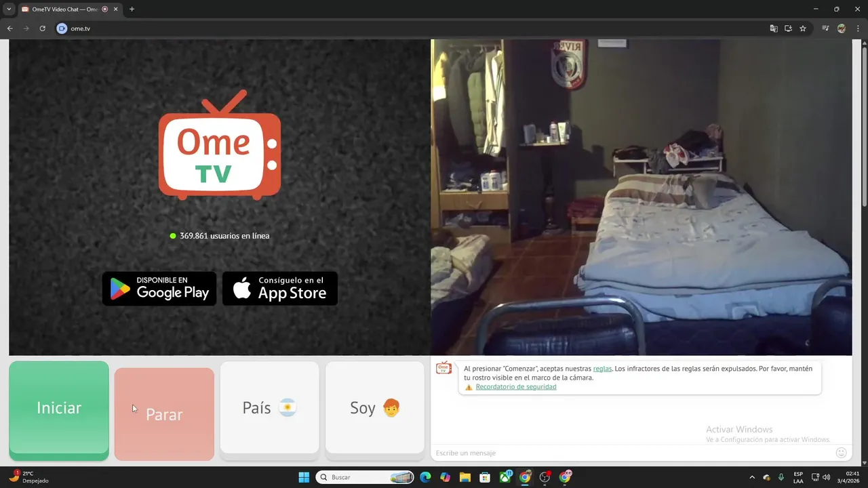868x488 pixels.
Task: Open Recordatorio de seguridad link
Action: pos(516,387)
